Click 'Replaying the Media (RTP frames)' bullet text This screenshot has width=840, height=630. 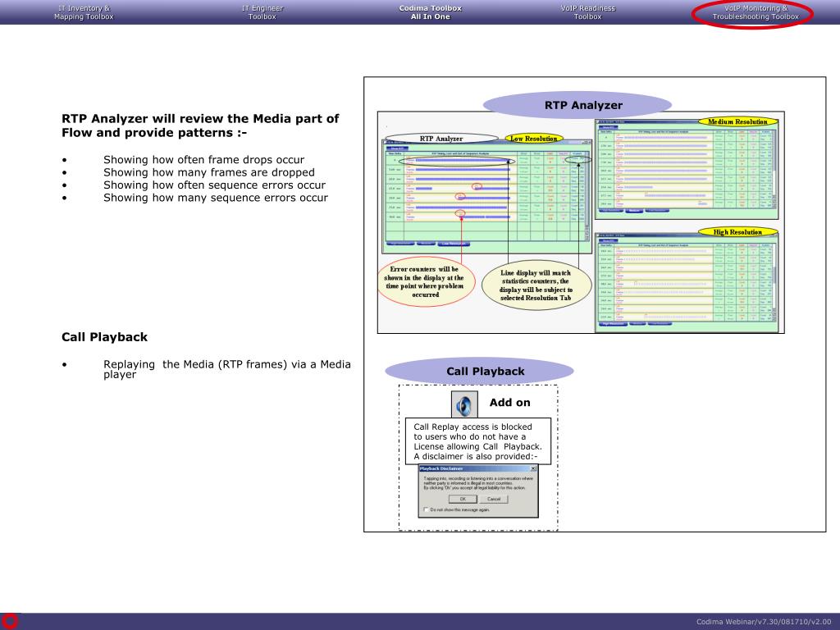[x=227, y=369]
